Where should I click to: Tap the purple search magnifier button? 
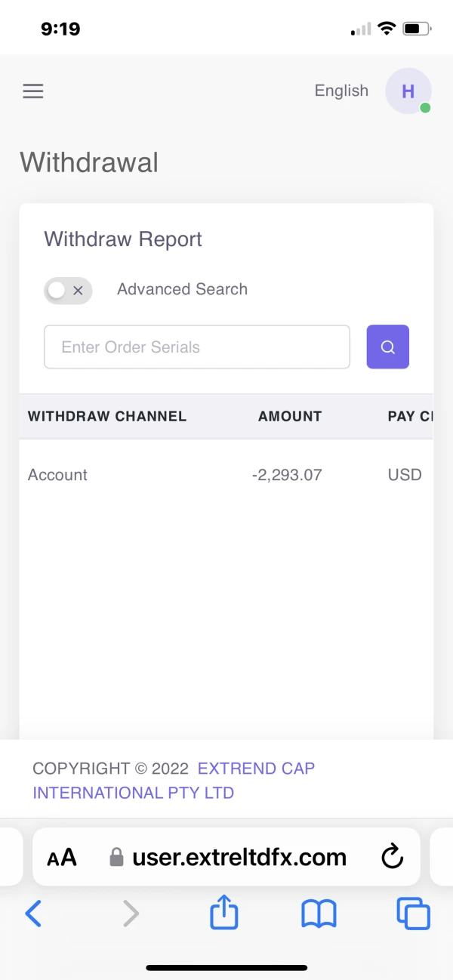[387, 347]
